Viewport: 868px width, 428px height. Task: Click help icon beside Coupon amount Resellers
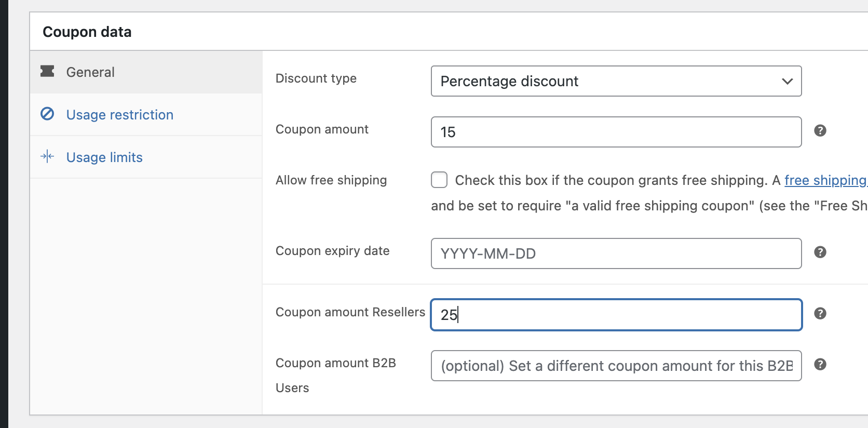[820, 313]
